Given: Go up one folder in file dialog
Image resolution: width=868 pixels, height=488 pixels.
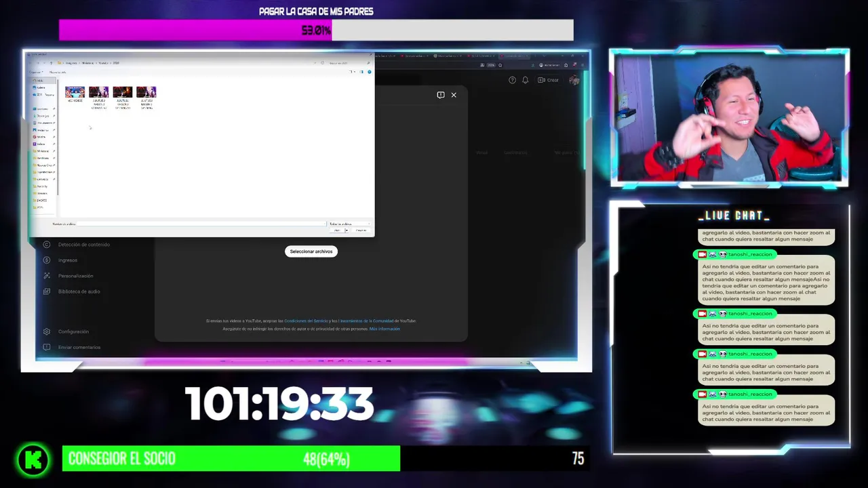Looking at the screenshot, I should [51, 63].
